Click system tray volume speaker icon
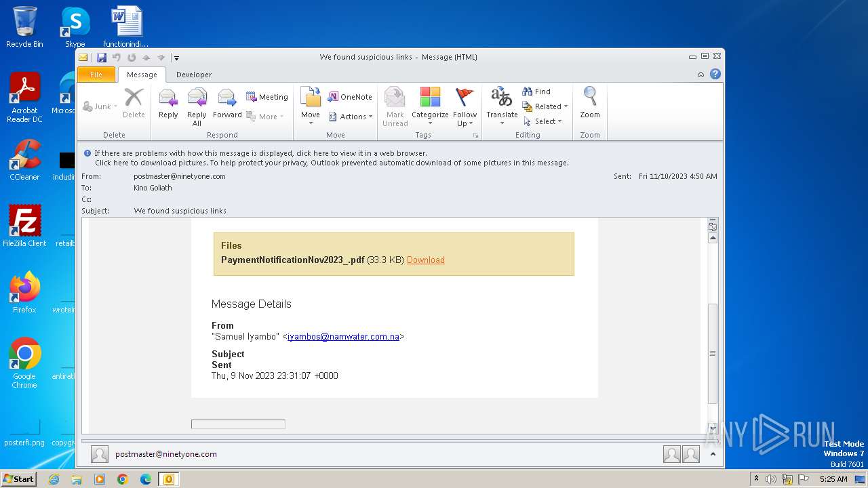Viewport: 868px width, 488px height. pos(771,479)
